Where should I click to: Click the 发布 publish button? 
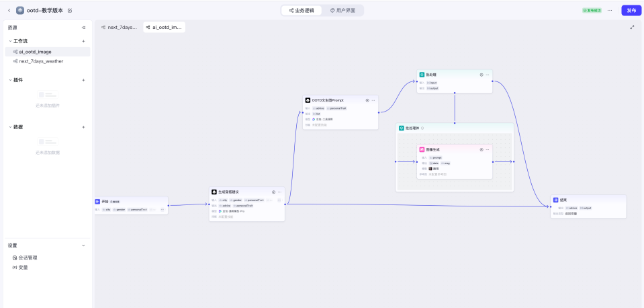(631, 11)
